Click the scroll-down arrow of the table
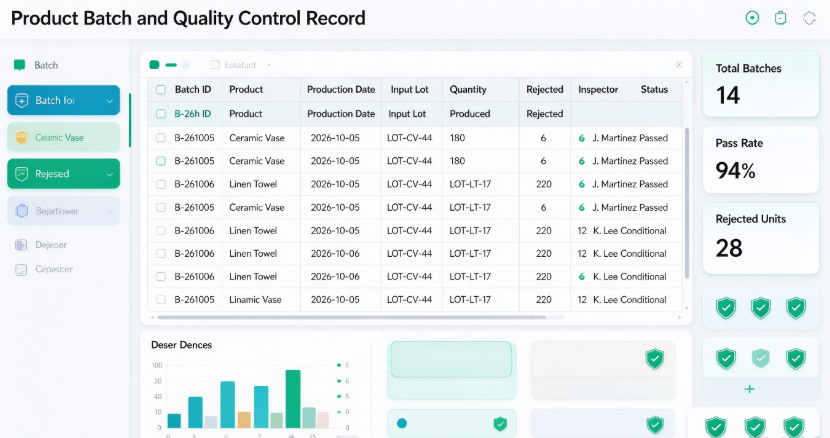 coord(687,308)
